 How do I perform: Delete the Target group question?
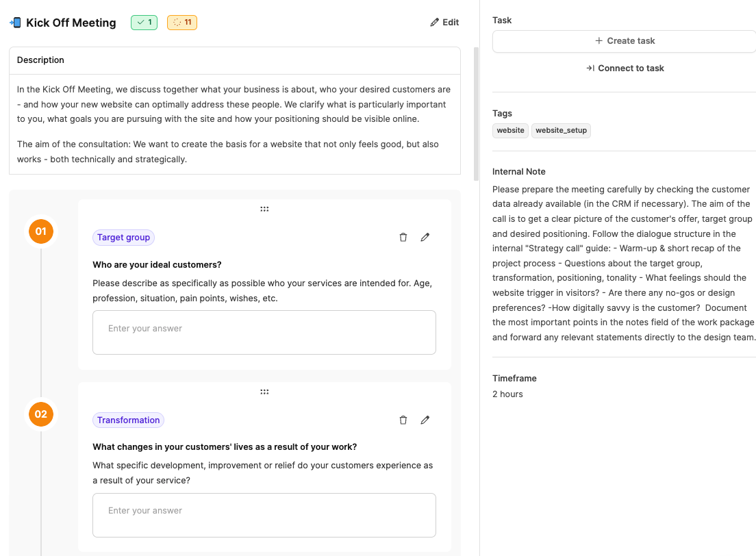pos(403,237)
